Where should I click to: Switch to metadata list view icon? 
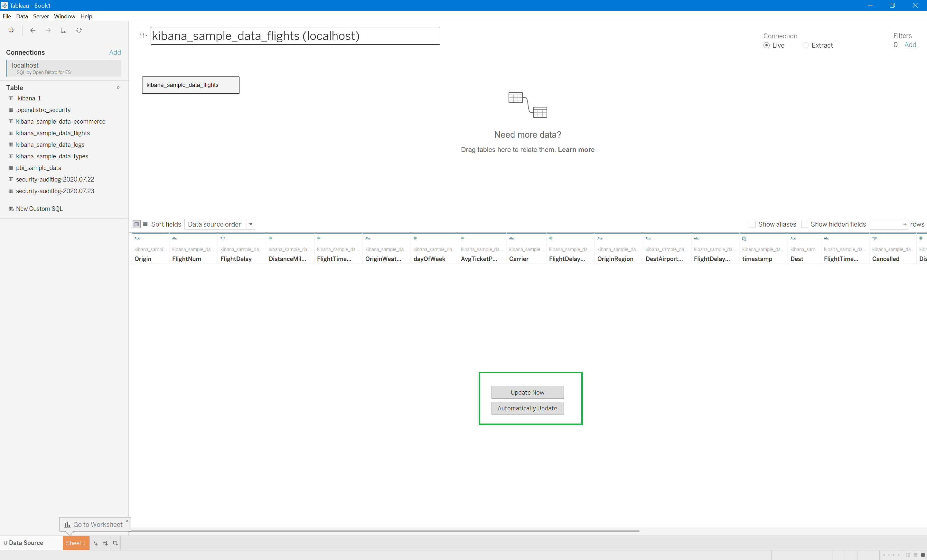tap(145, 224)
